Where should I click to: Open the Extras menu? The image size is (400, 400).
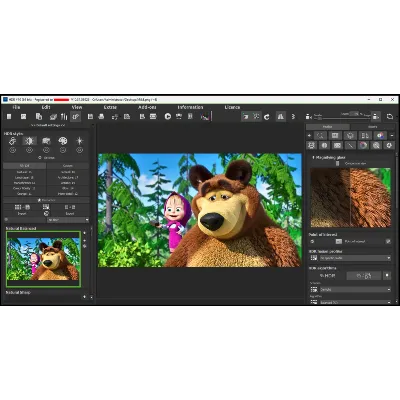(110, 107)
